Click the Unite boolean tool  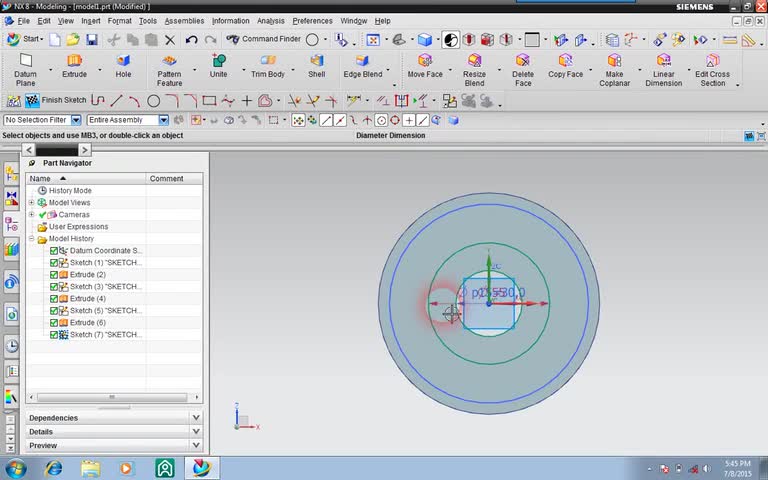pyautogui.click(x=218, y=62)
